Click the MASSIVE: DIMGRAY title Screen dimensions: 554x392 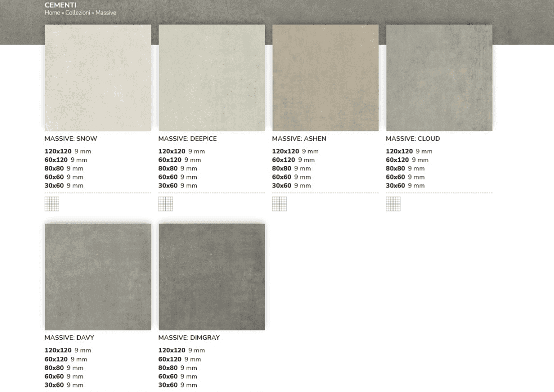pyautogui.click(x=189, y=338)
